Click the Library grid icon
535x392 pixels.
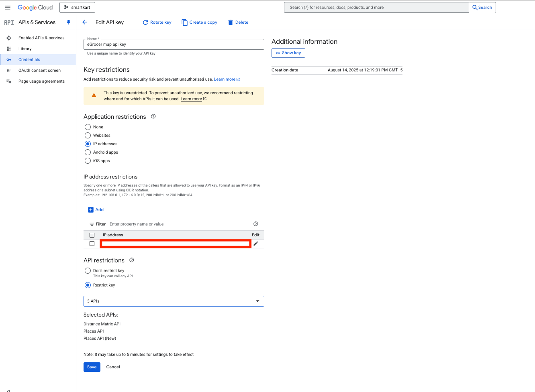pyautogui.click(x=9, y=49)
